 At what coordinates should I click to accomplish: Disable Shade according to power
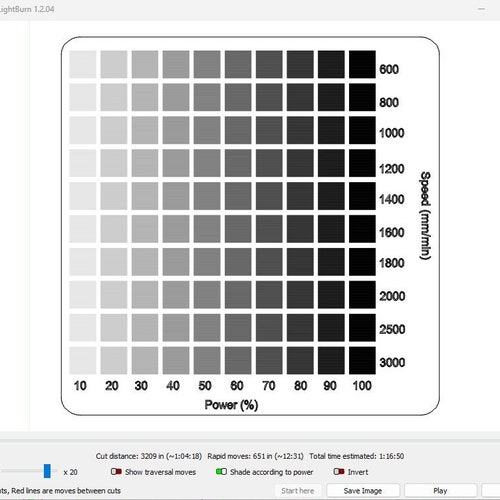[221, 472]
